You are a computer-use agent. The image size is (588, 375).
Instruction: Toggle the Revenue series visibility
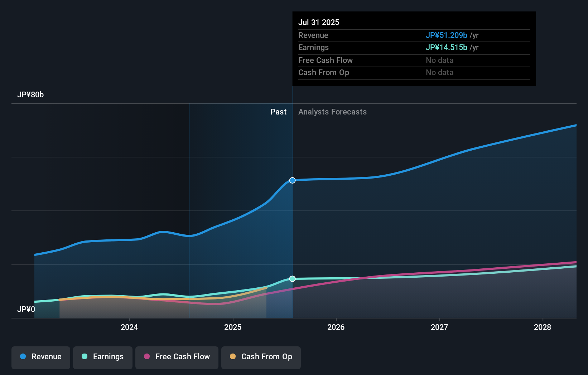[40, 357]
